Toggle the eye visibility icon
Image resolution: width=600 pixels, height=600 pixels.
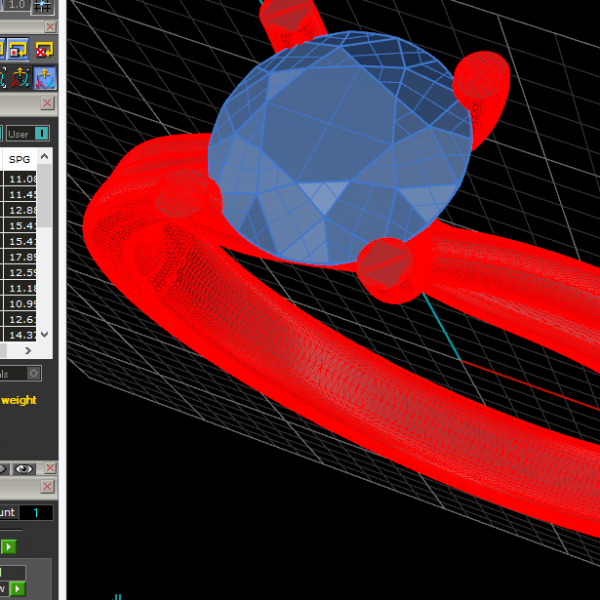(25, 468)
